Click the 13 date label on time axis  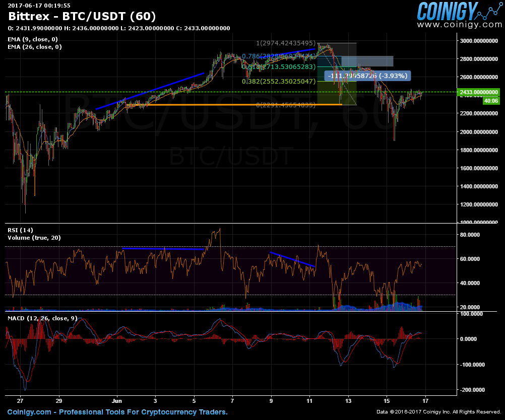tap(348, 401)
